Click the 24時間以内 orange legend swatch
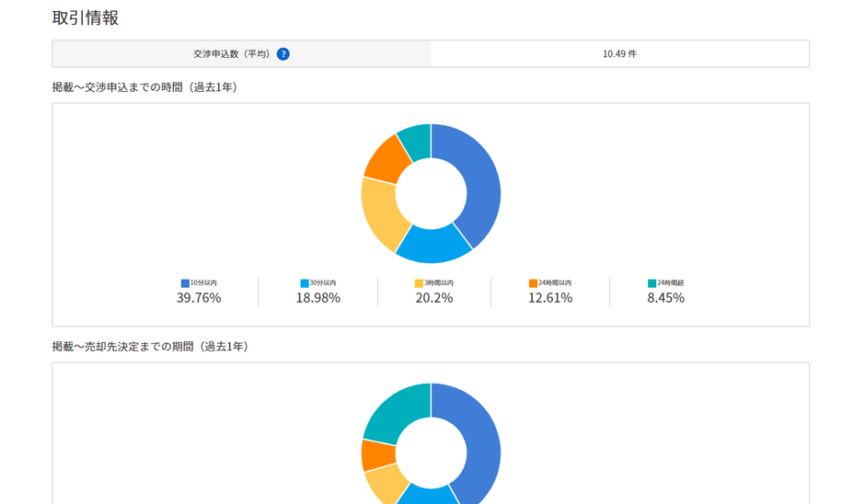Viewport: 865px width, 504px height. coord(533,283)
